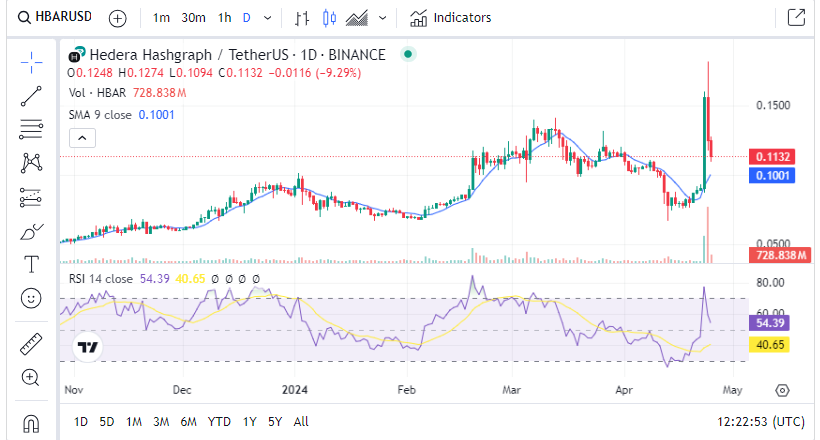Select the D daily timeframe
The image size is (820, 440).
pos(247,18)
